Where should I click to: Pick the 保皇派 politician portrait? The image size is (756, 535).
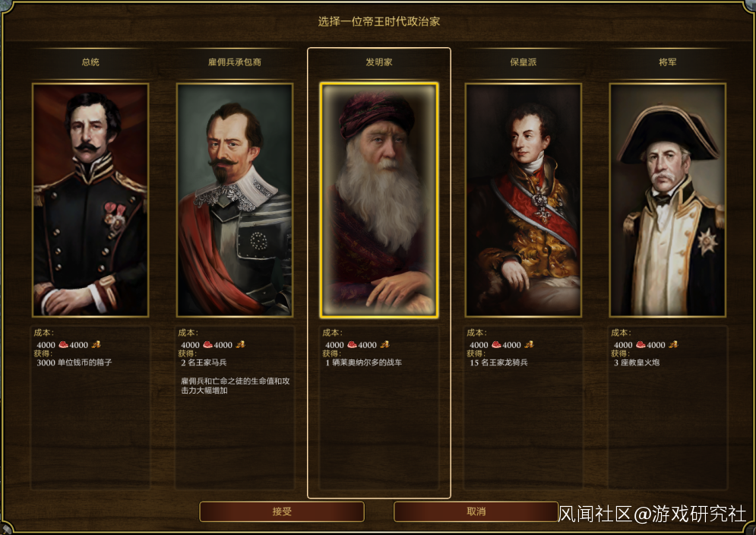[x=524, y=200]
